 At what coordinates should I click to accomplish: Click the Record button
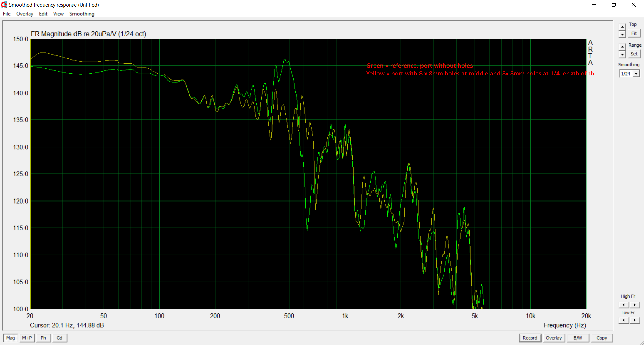(x=530, y=338)
